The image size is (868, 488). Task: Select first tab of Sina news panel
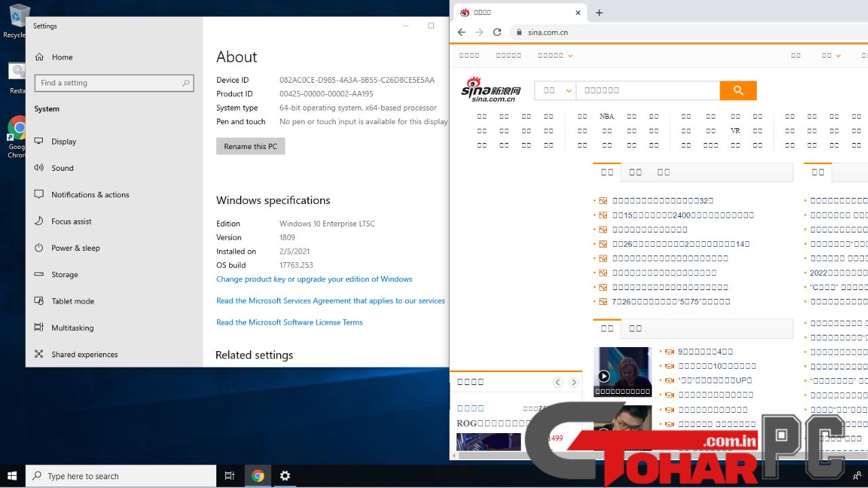click(607, 172)
